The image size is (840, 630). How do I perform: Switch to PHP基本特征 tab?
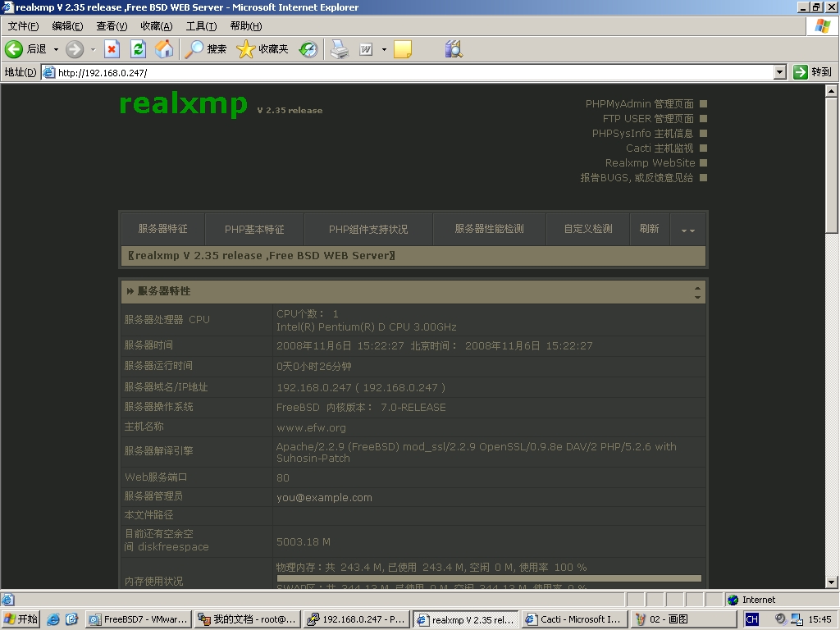pos(254,229)
